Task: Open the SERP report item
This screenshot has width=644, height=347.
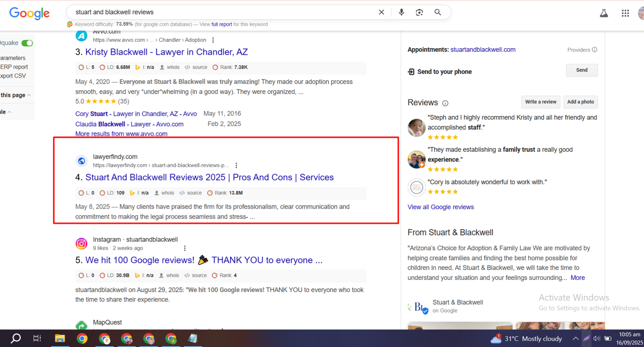Action: (x=14, y=67)
